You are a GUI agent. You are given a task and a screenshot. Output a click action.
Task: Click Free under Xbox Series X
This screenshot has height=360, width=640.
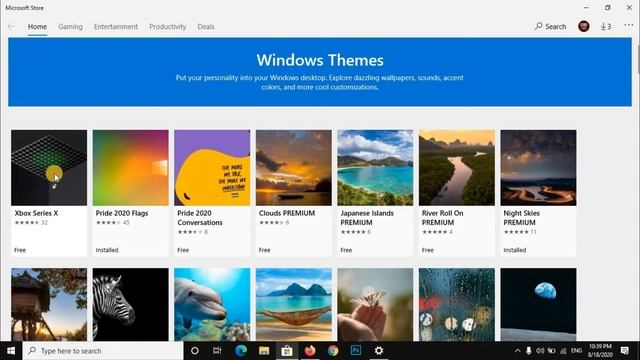(20, 250)
